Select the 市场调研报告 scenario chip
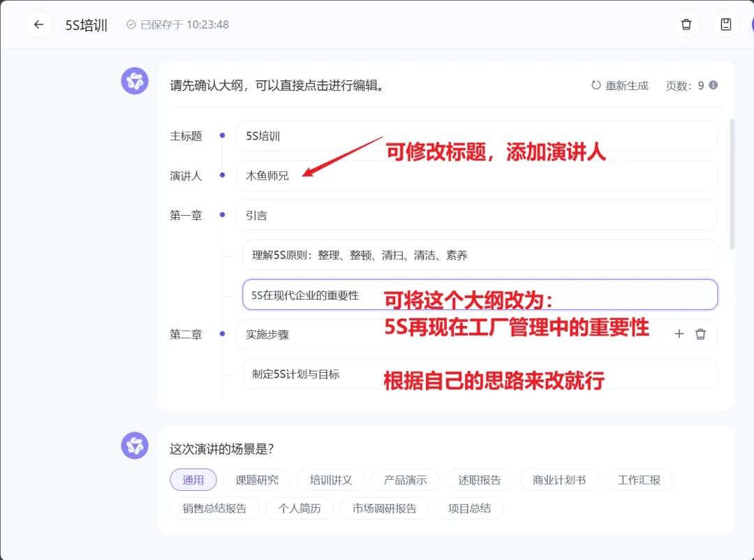The width and height of the screenshot is (754, 560). click(x=384, y=508)
